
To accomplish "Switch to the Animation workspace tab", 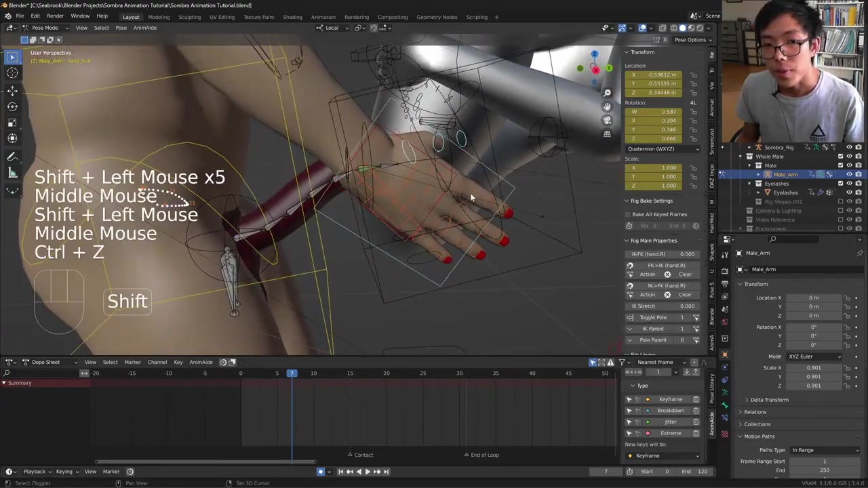I will coord(323,17).
